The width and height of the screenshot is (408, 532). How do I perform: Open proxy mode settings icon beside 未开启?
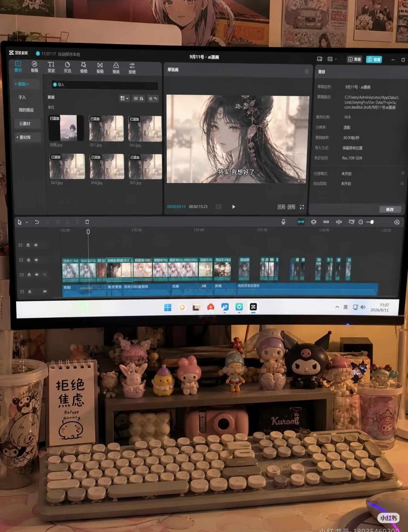[403, 174]
